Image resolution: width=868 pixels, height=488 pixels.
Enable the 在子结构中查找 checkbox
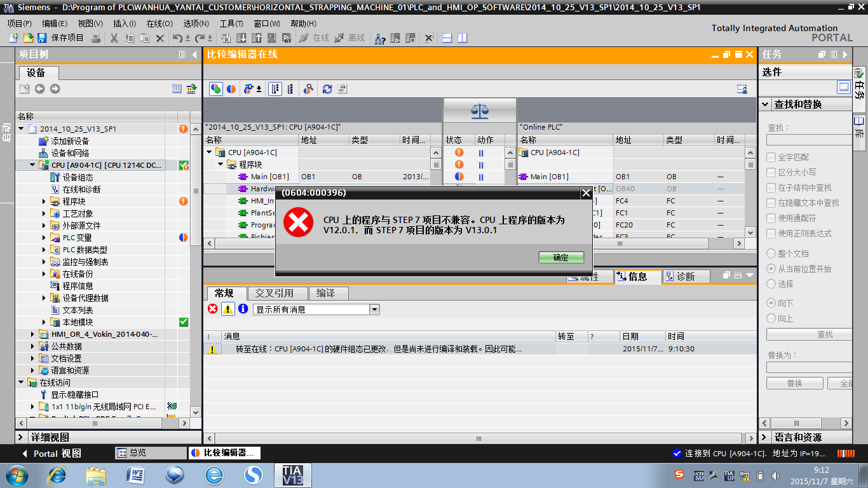771,187
